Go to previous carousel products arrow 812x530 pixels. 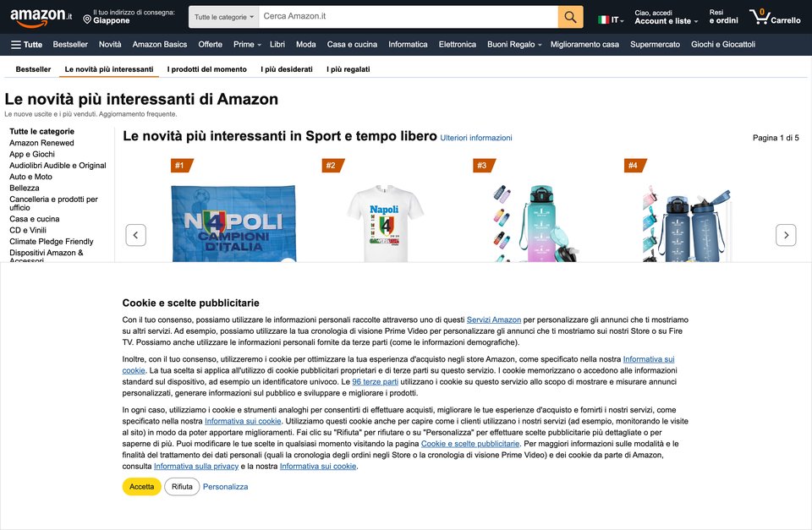point(135,235)
